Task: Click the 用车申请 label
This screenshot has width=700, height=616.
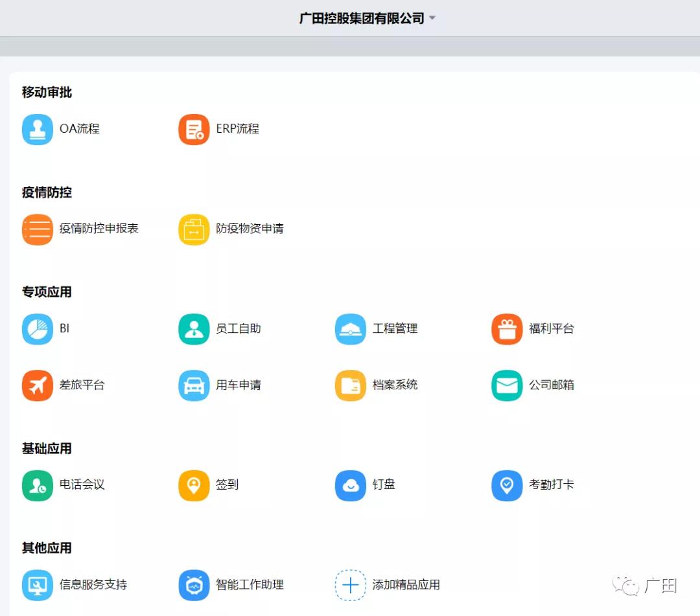Action: 239,385
